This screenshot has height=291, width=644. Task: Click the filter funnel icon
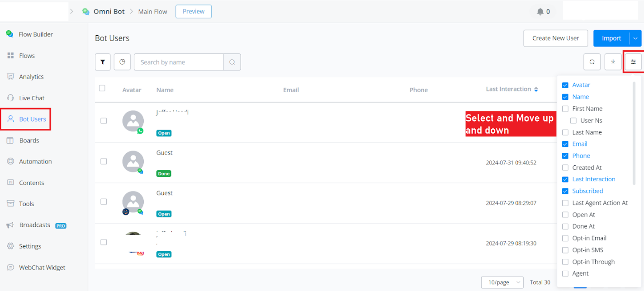coord(103,62)
